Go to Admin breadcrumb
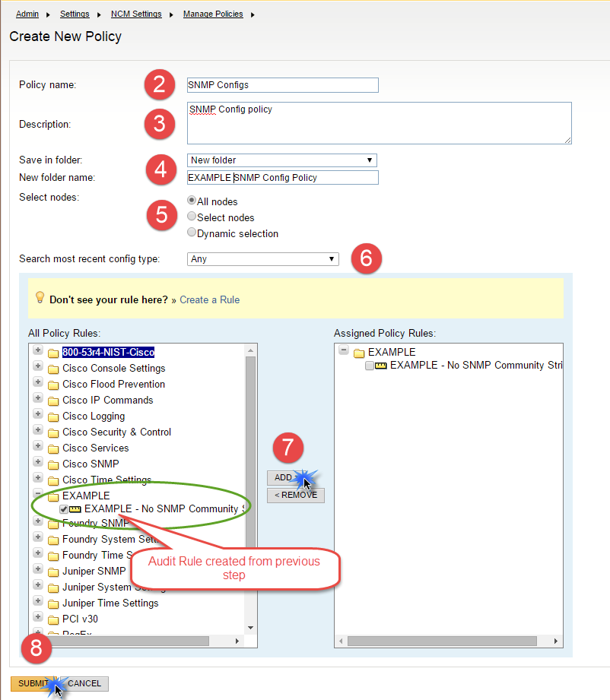Image resolution: width=610 pixels, height=700 pixels. tap(27, 14)
